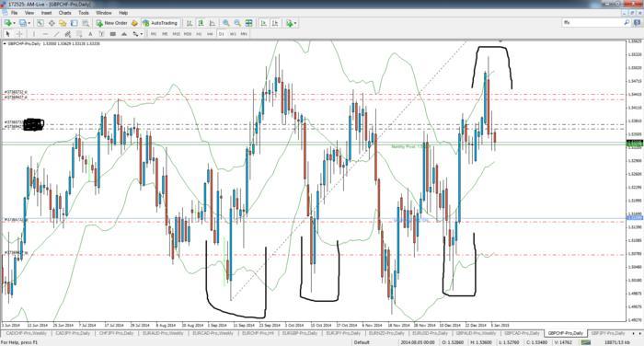Viewport: 644px width, 346px height.
Task: Click the connection status bars indicator
Action: (586, 342)
